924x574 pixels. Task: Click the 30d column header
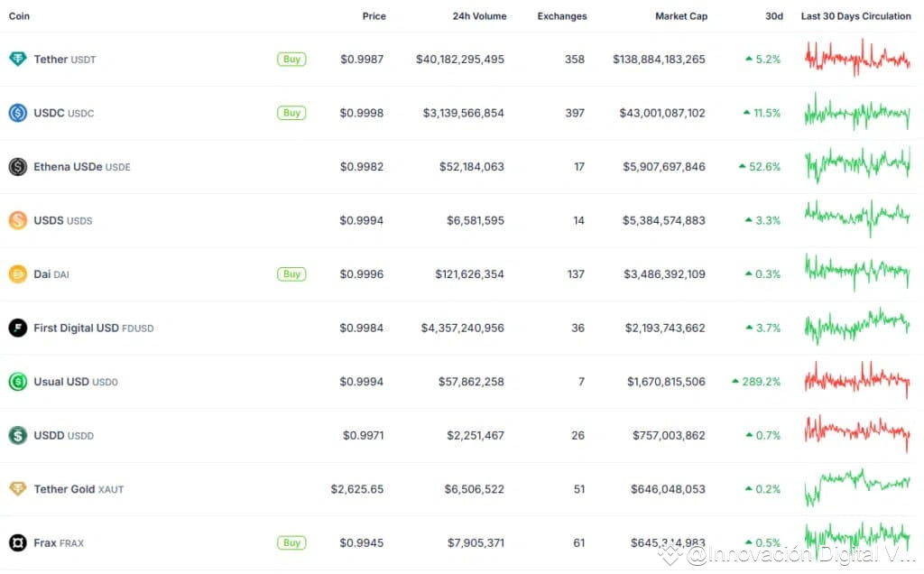(x=773, y=15)
